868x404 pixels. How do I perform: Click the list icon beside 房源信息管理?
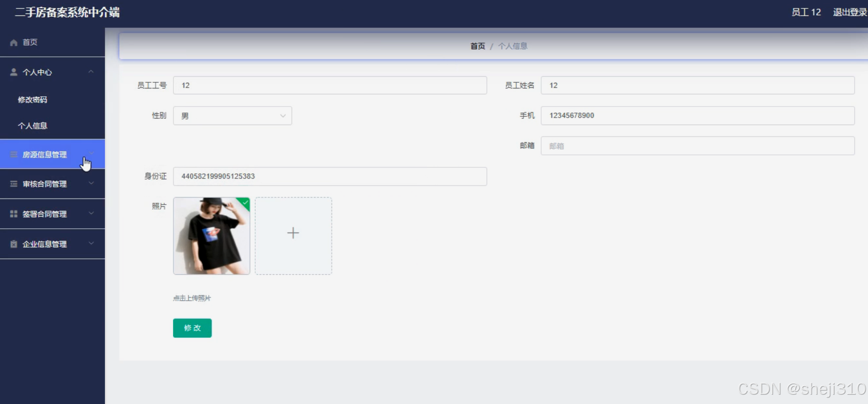tap(14, 154)
